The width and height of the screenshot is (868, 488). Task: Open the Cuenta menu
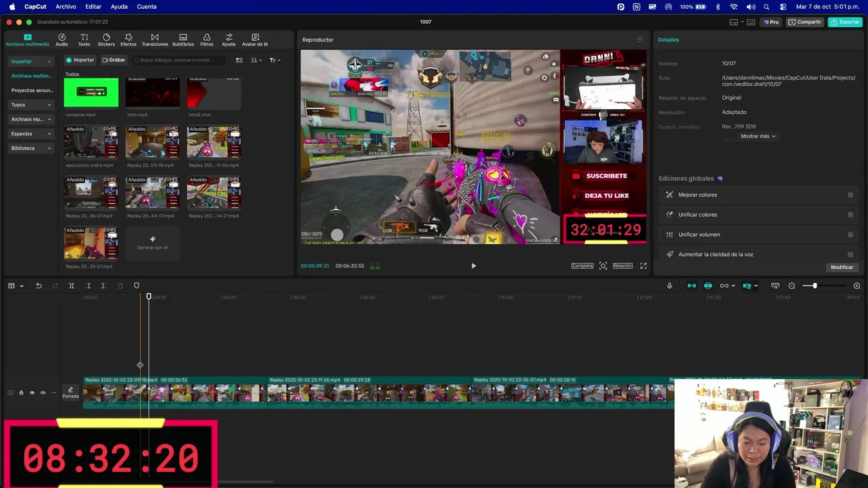click(x=146, y=7)
